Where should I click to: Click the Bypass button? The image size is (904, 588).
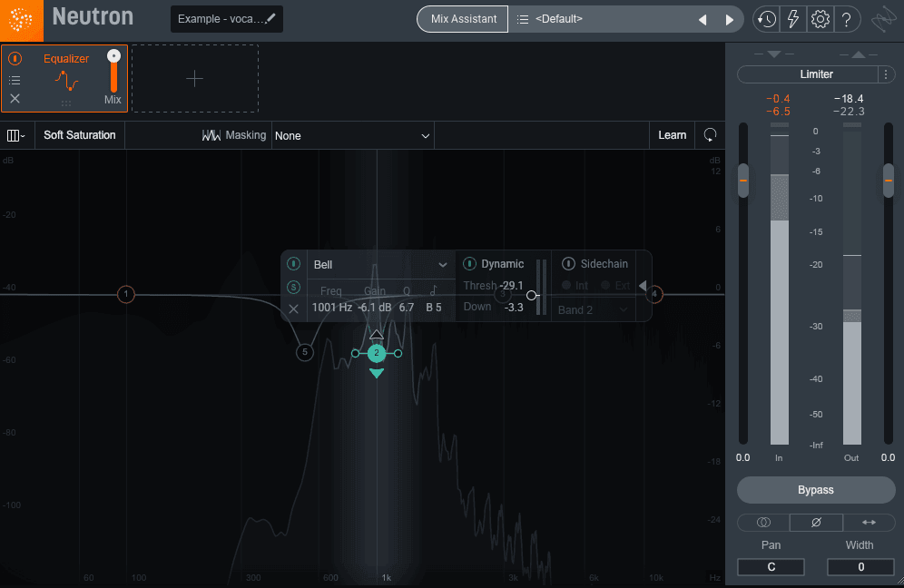[x=816, y=490]
